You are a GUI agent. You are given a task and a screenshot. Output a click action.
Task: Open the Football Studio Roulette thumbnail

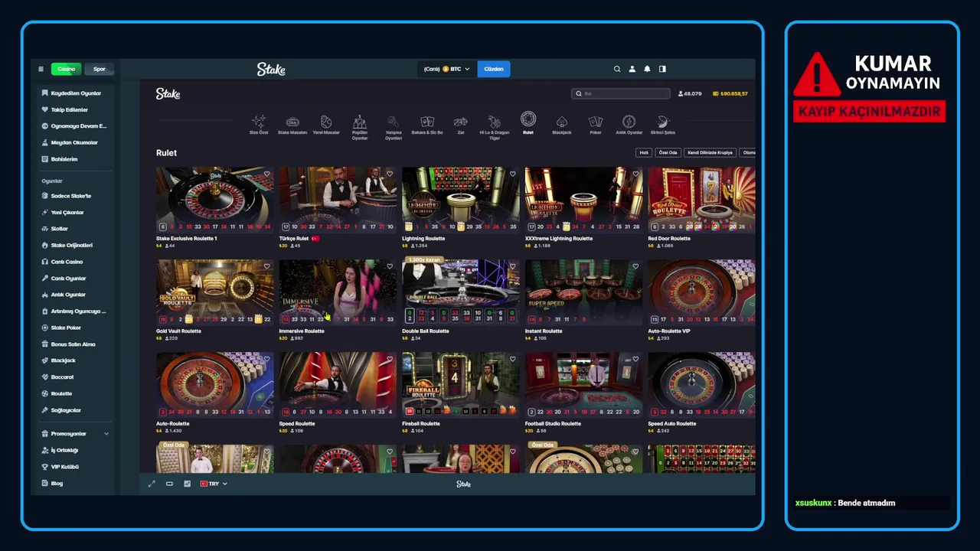pos(583,385)
